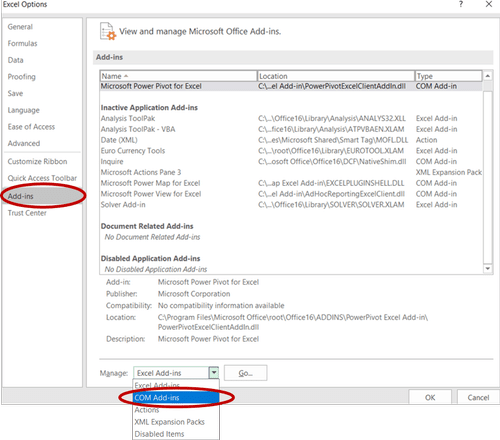Confirm with the OK button
Viewport: 500px width, 440px height.
[x=430, y=397]
